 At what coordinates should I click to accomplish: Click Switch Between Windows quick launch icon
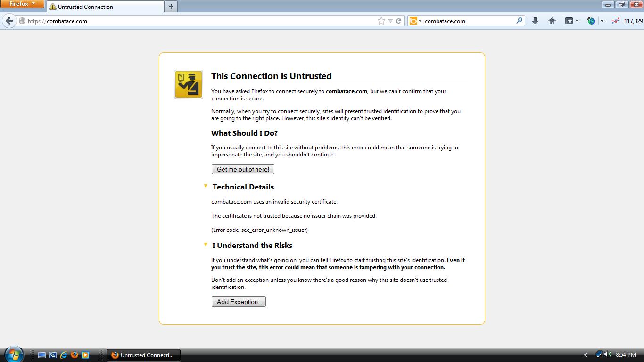coord(53,355)
